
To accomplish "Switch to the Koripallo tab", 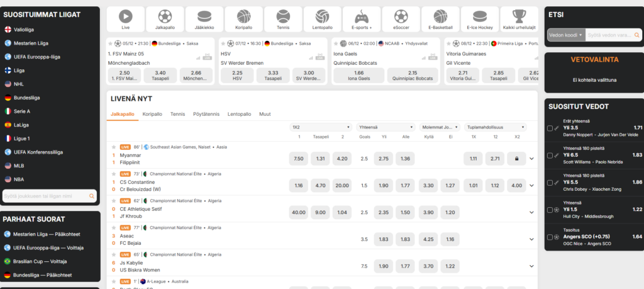I will [152, 114].
